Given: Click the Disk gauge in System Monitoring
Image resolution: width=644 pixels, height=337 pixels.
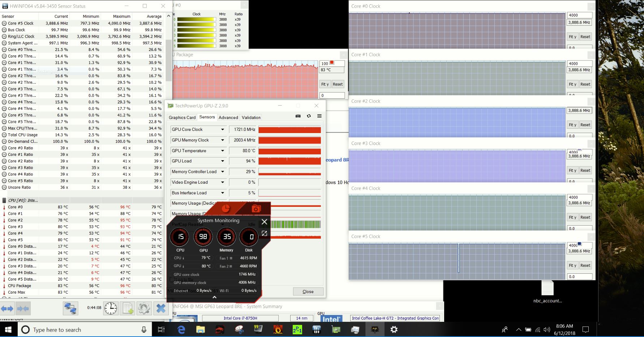Looking at the screenshot, I should [249, 237].
